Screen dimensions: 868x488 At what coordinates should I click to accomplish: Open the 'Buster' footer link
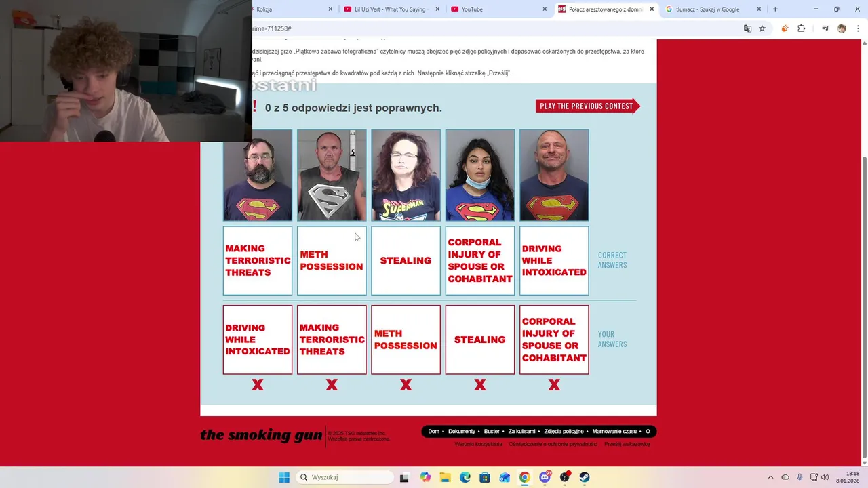click(492, 432)
